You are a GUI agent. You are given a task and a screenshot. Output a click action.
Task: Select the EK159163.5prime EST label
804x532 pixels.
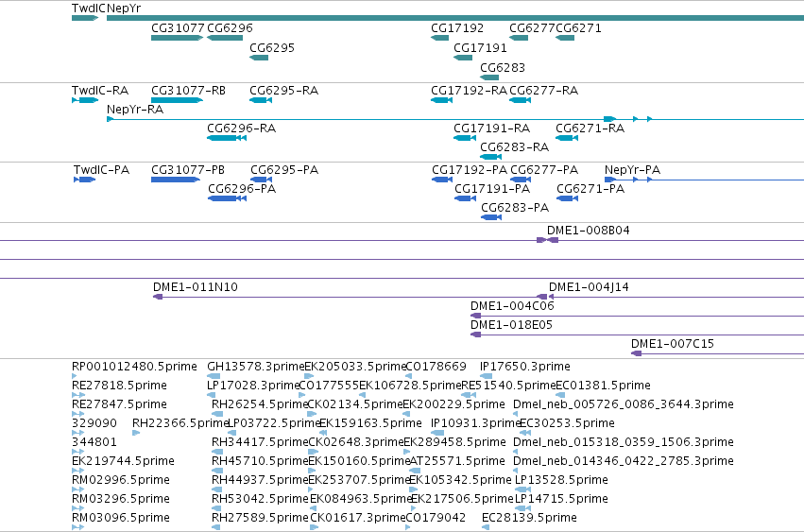(370, 423)
